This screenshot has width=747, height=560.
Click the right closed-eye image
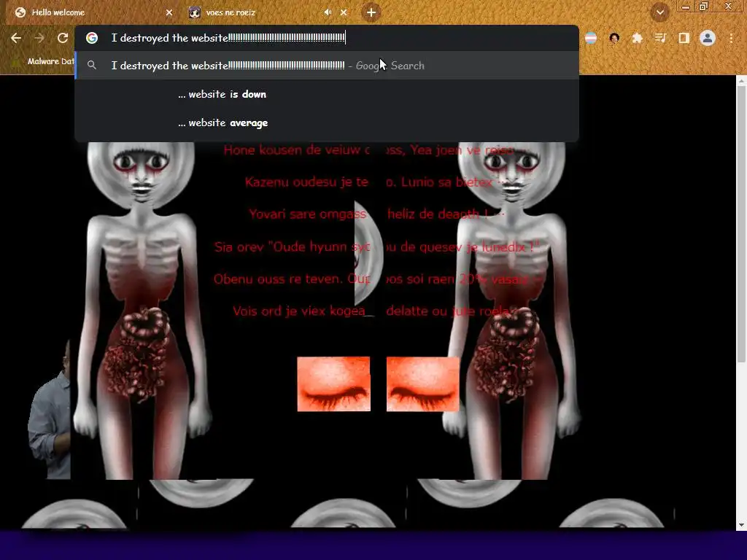pyautogui.click(x=422, y=384)
